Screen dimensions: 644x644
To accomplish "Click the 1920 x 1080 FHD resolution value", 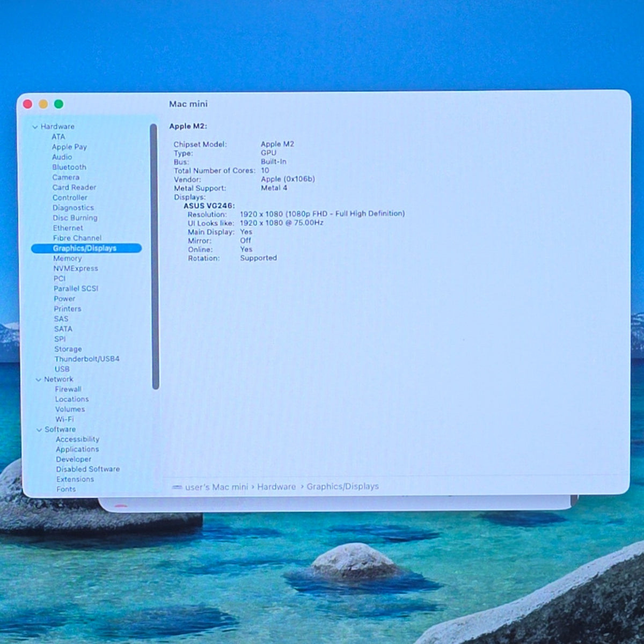I will point(322,214).
